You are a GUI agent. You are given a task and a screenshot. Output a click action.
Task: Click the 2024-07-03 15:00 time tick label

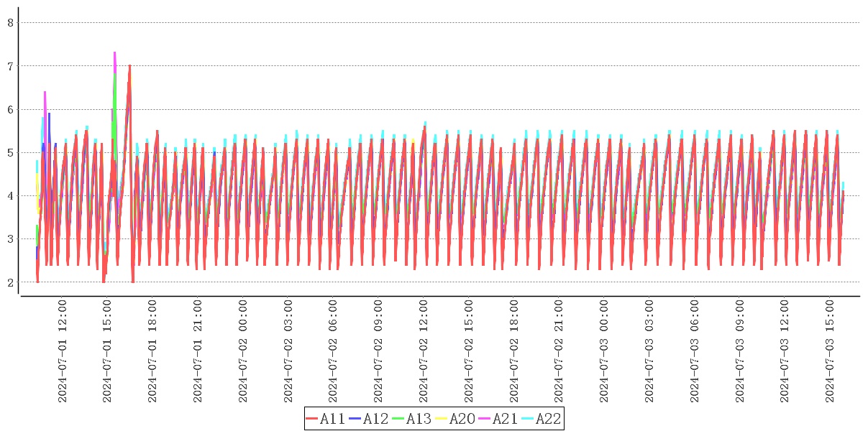tap(830, 352)
